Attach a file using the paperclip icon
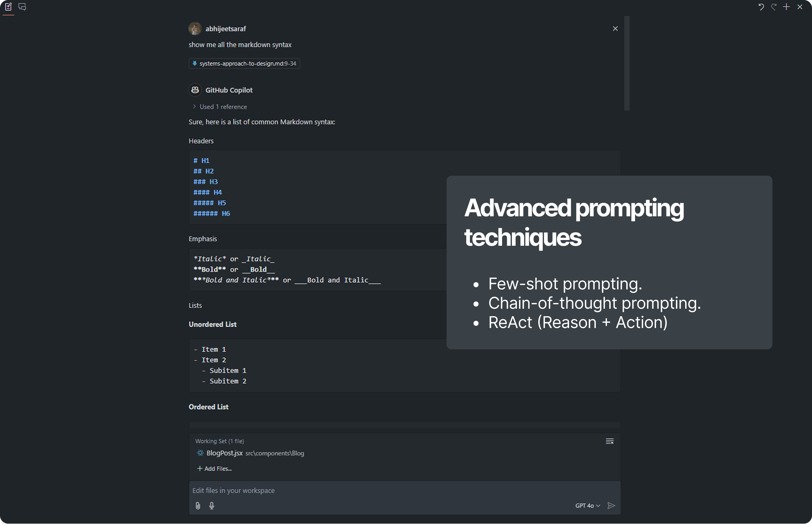The image size is (812, 524). [x=198, y=505]
